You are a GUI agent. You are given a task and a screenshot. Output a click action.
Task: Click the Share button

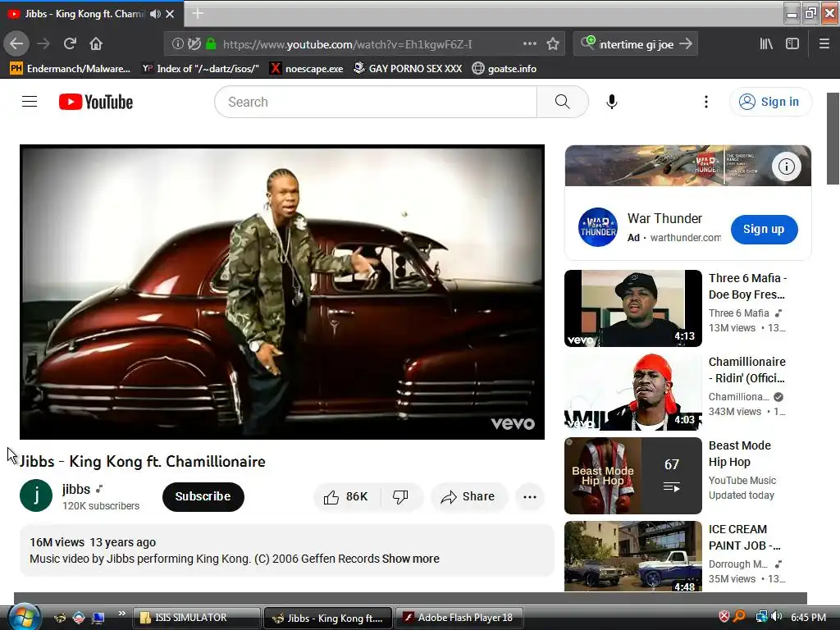pos(468,497)
